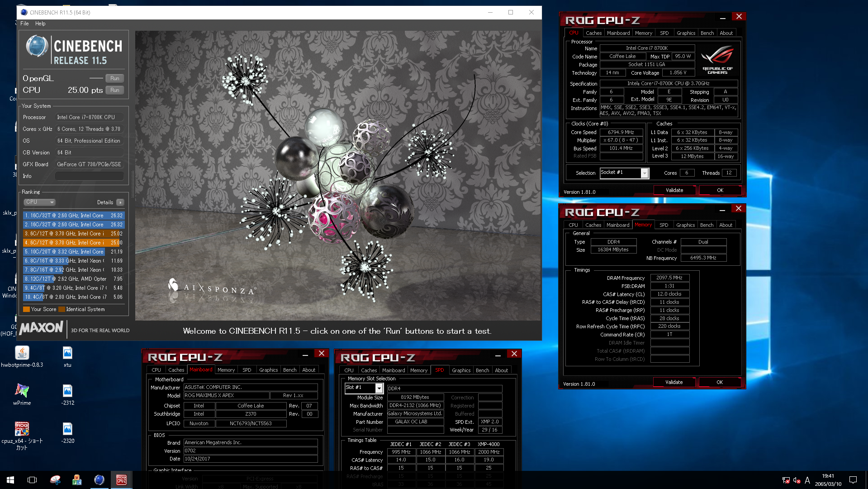This screenshot has height=489, width=868.
Task: Open CPU tab in Mainboard CPU-Z window
Action: (156, 370)
